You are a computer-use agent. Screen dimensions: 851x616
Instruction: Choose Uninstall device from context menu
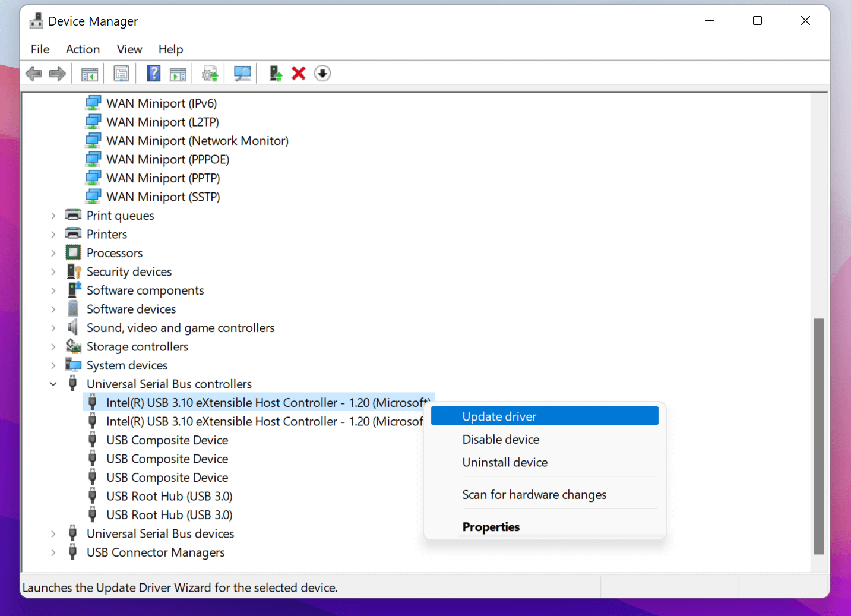[x=545, y=462]
